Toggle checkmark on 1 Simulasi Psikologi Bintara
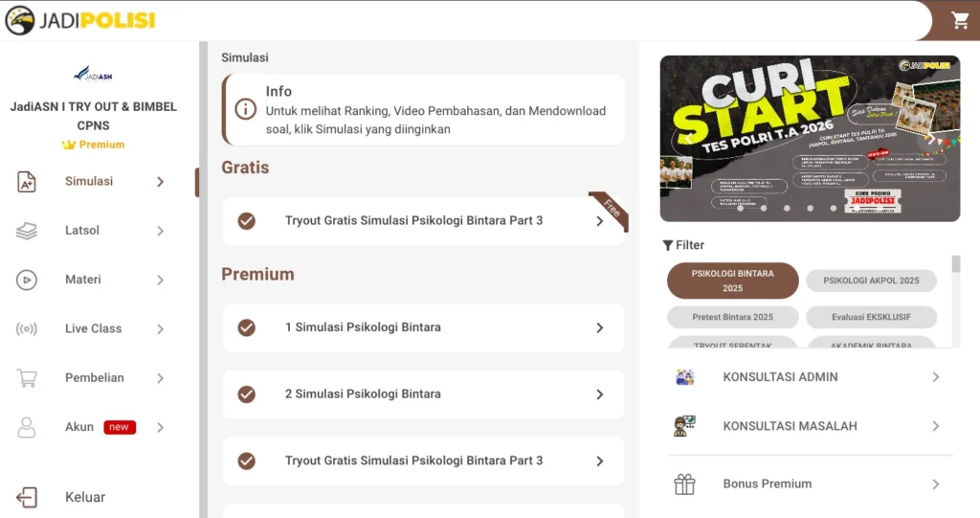 click(246, 327)
